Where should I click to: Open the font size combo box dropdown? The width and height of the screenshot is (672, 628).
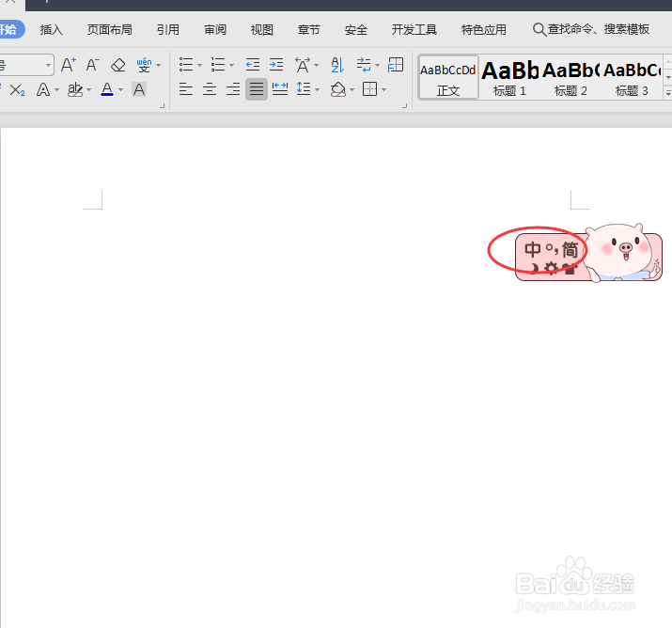point(49,66)
